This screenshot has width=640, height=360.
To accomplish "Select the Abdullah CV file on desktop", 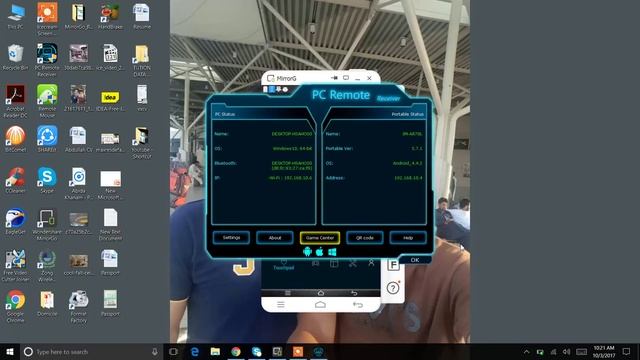I will [x=78, y=140].
